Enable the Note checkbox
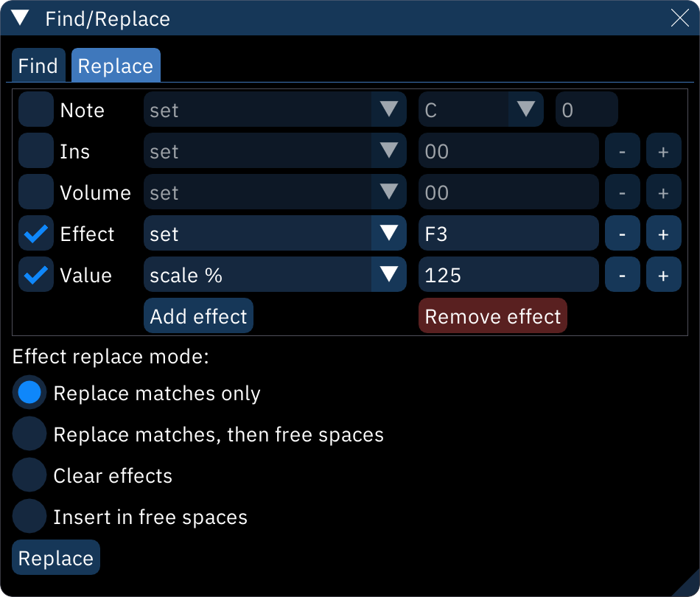 (35, 109)
